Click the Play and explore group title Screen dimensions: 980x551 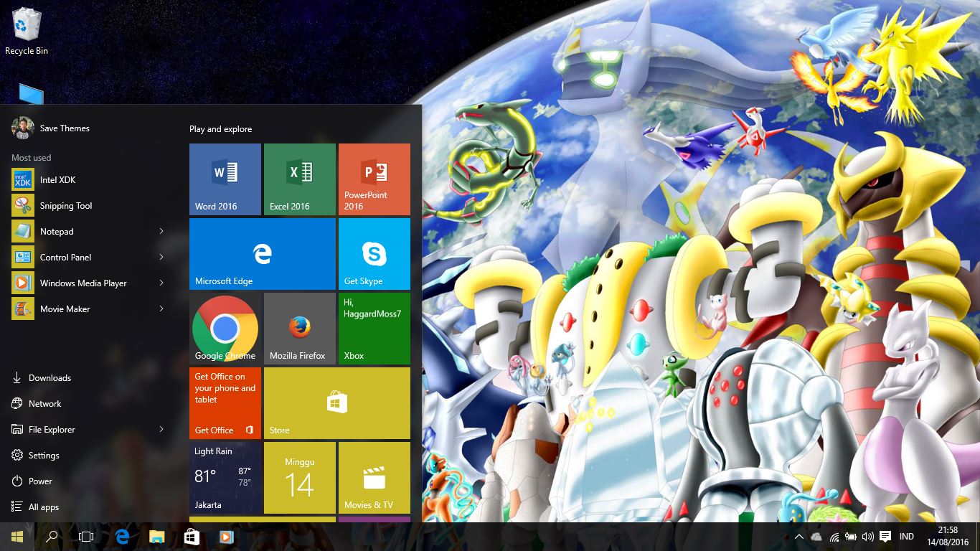pyautogui.click(x=221, y=129)
